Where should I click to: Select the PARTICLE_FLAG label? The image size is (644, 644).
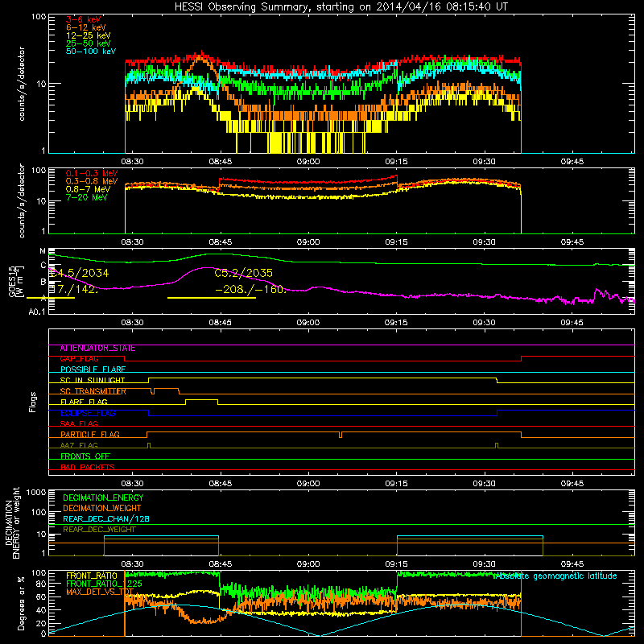(x=90, y=435)
